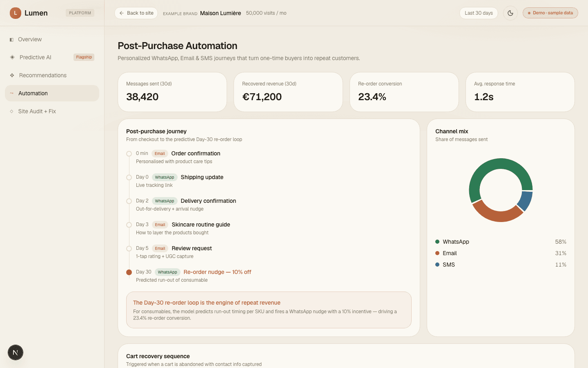The image size is (588, 368).
Task: Select the Order confirmation timeline node
Action: point(129,154)
